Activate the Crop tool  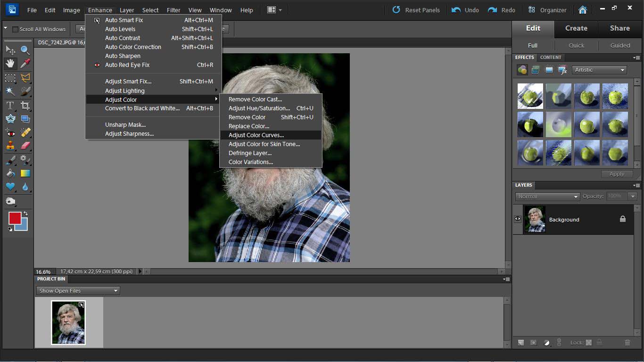pyautogui.click(x=25, y=106)
